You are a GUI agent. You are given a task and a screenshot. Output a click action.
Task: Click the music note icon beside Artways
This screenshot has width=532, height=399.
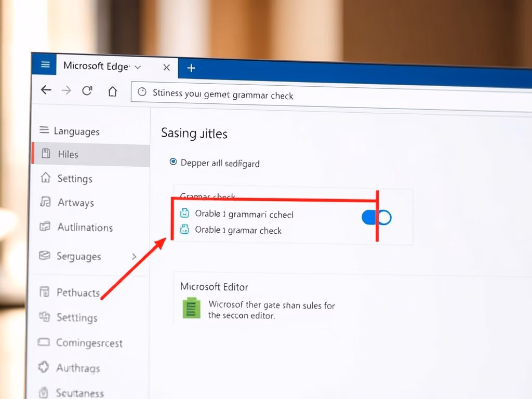pos(45,202)
